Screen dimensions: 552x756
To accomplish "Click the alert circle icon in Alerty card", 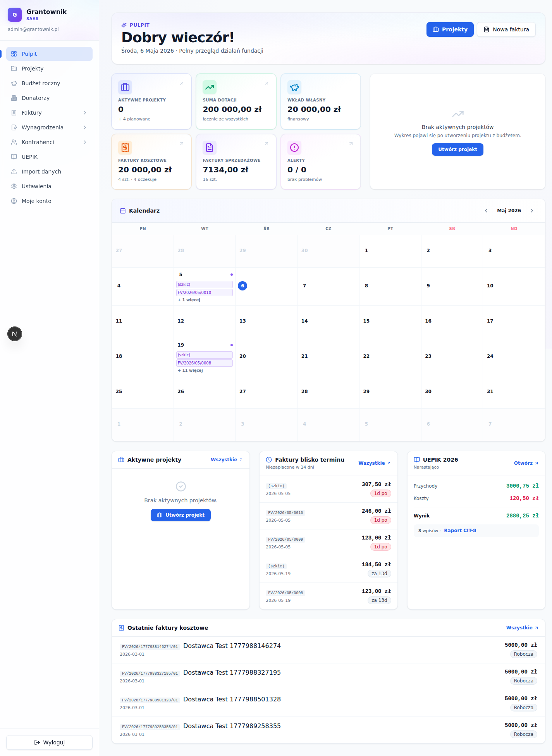I will pos(294,148).
